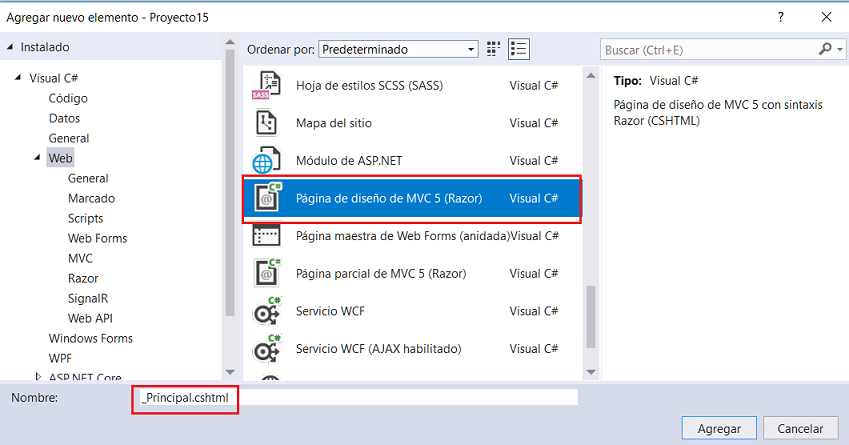Select the Web category node
Screen dimensions: 849x445
[x=60, y=158]
